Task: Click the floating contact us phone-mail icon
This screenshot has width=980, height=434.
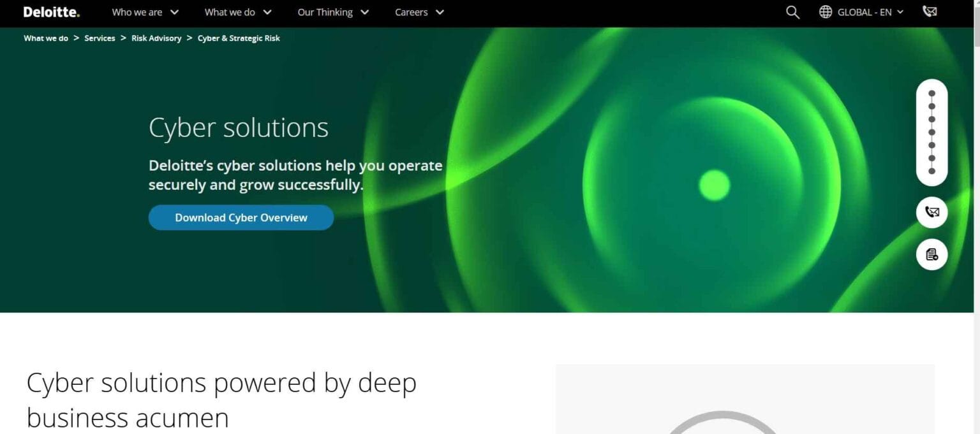Action: [932, 212]
